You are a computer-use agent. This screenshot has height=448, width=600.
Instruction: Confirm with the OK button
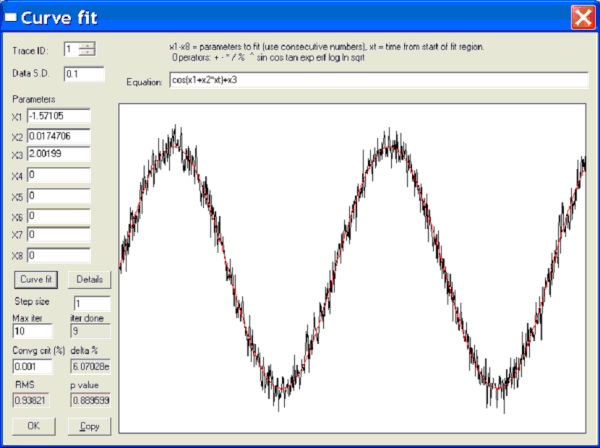pos(33,426)
